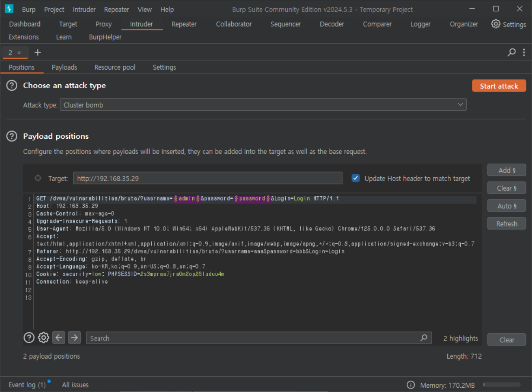This screenshot has width=532, height=392.
Task: Click the search magnifier icon near the tab bar
Action: point(512,52)
